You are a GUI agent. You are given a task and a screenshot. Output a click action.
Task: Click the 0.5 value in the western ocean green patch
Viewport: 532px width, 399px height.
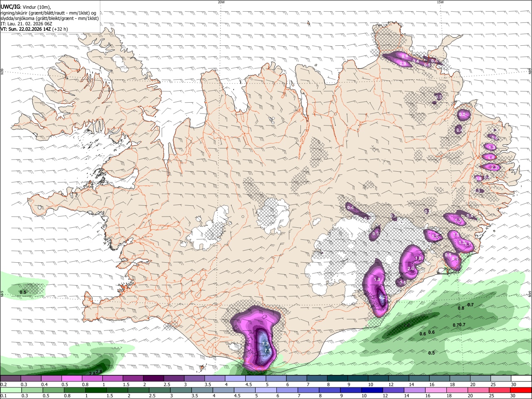pos(23,292)
